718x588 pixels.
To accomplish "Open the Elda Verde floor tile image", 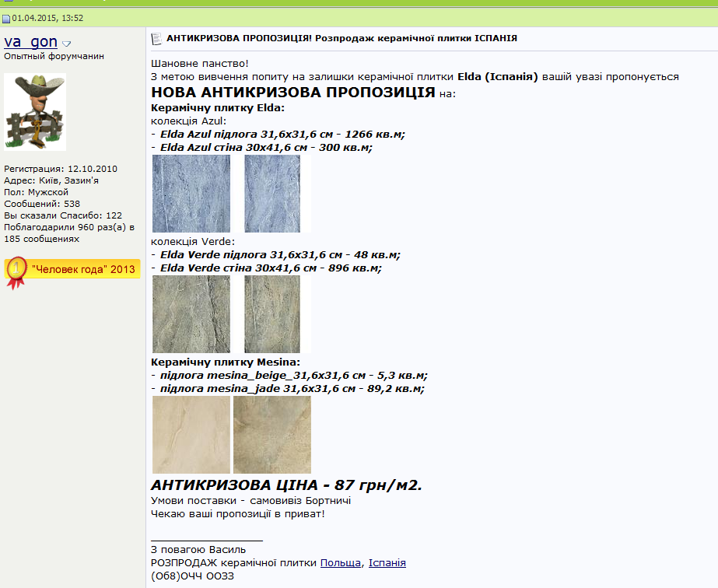I will pyautogui.click(x=191, y=314).
